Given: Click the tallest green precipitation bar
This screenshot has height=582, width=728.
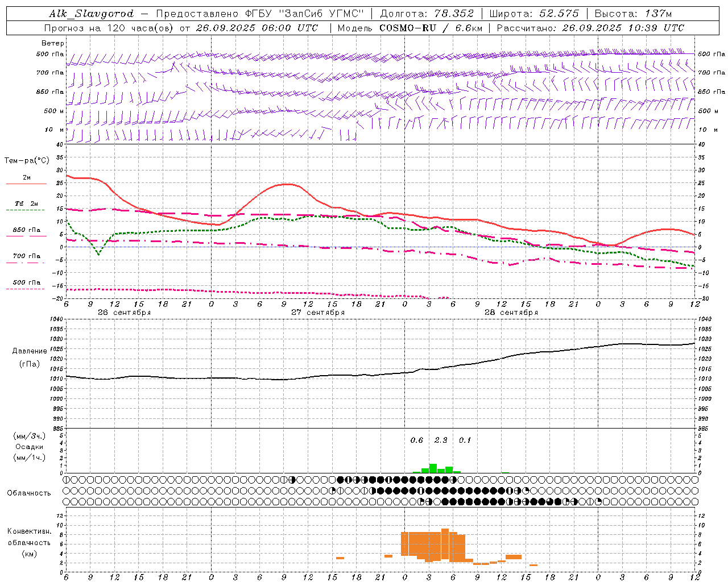Looking at the screenshot, I should (433, 468).
